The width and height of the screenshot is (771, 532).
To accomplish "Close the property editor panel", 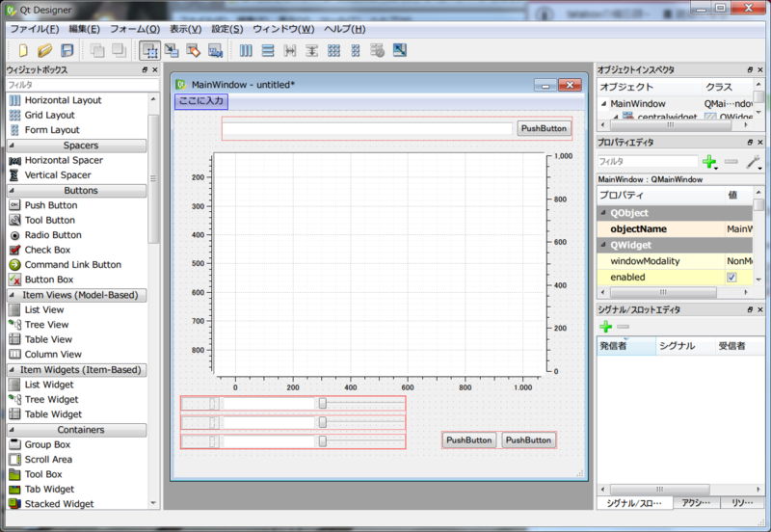I will click(x=760, y=142).
